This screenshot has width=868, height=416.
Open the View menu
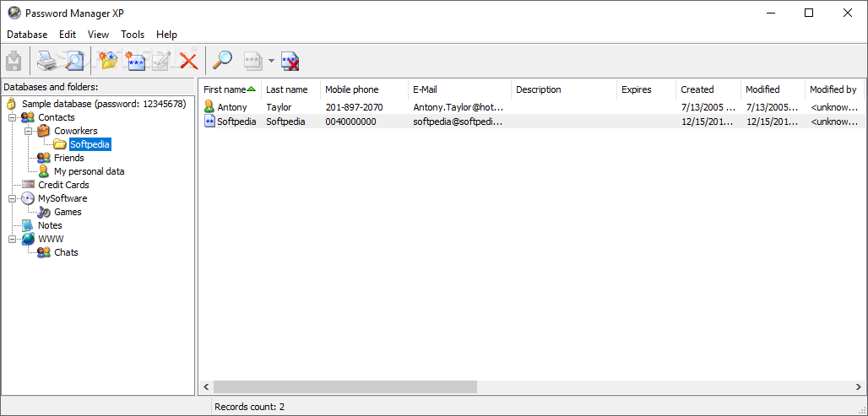pyautogui.click(x=99, y=35)
